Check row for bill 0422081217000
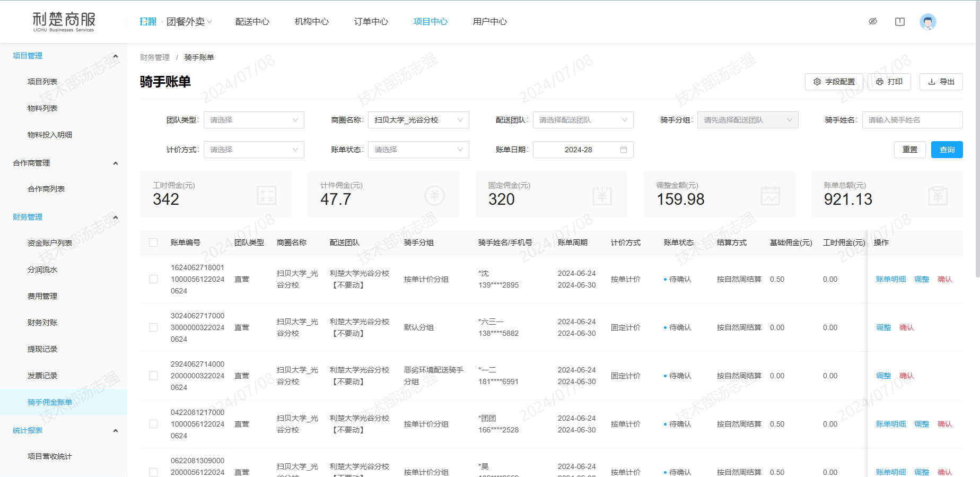 coord(153,424)
